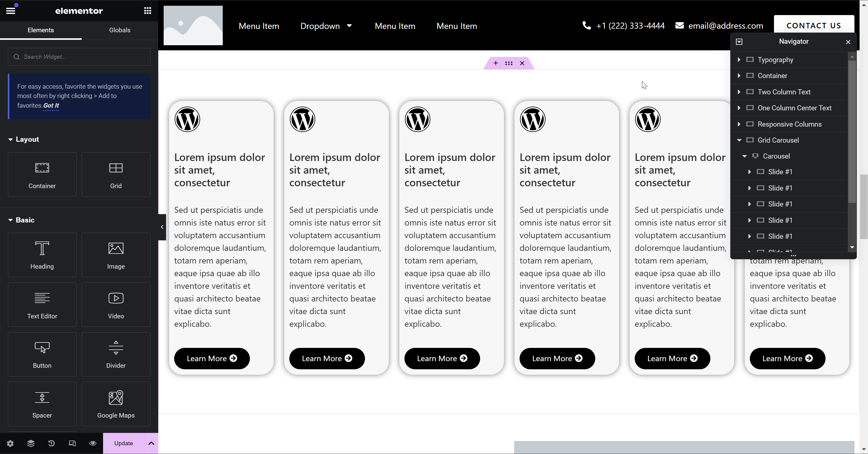This screenshot has width=868, height=454.
Task: Click the Search Widget input field
Action: tap(79, 57)
